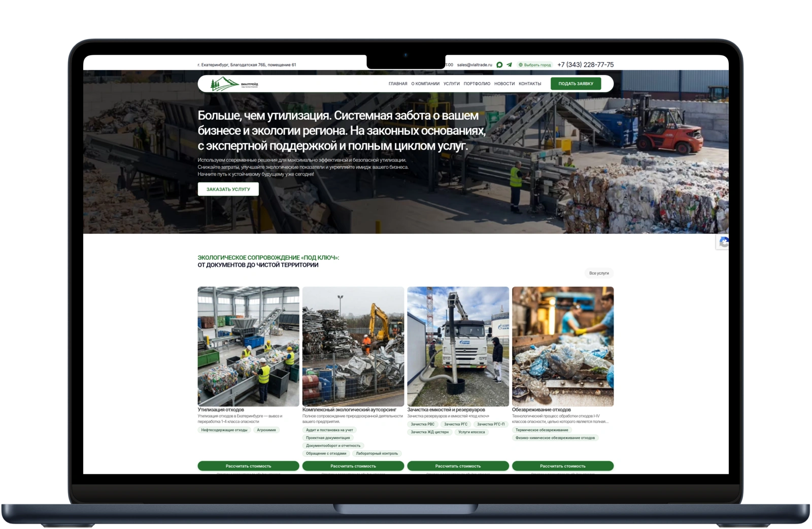Click the Виалтрейд mountain logo
The height and width of the screenshot is (529, 812).
234,84
